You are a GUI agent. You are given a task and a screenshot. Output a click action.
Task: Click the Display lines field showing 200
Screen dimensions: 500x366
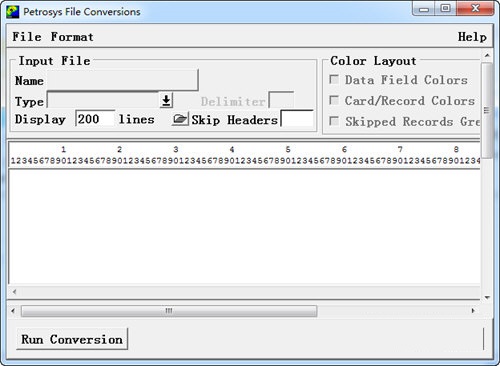(95, 119)
